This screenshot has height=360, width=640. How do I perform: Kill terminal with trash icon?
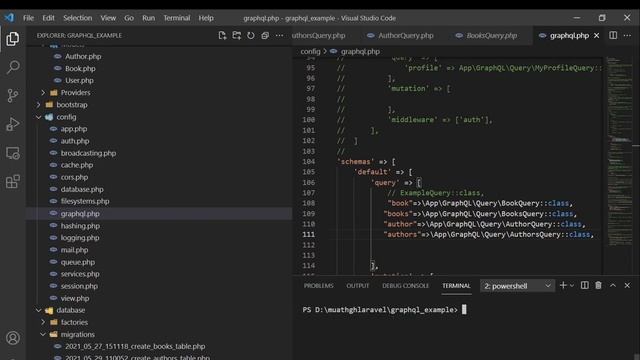[x=598, y=286]
